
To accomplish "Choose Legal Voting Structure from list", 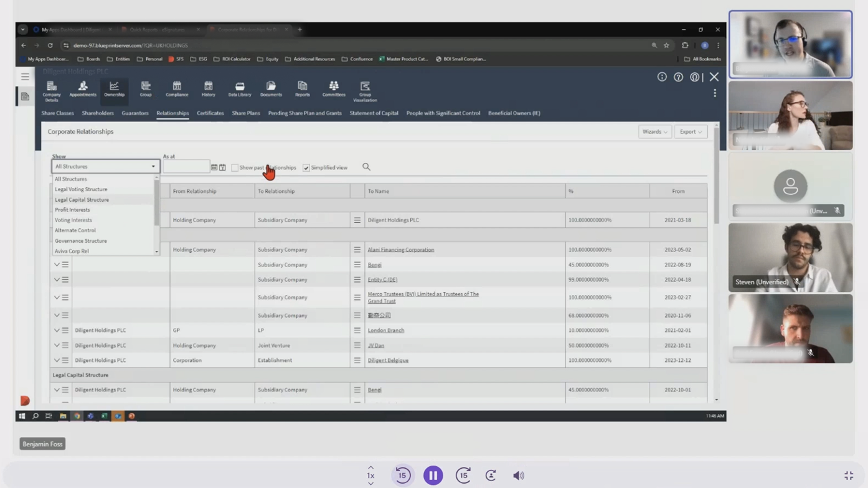I will pos(81,189).
